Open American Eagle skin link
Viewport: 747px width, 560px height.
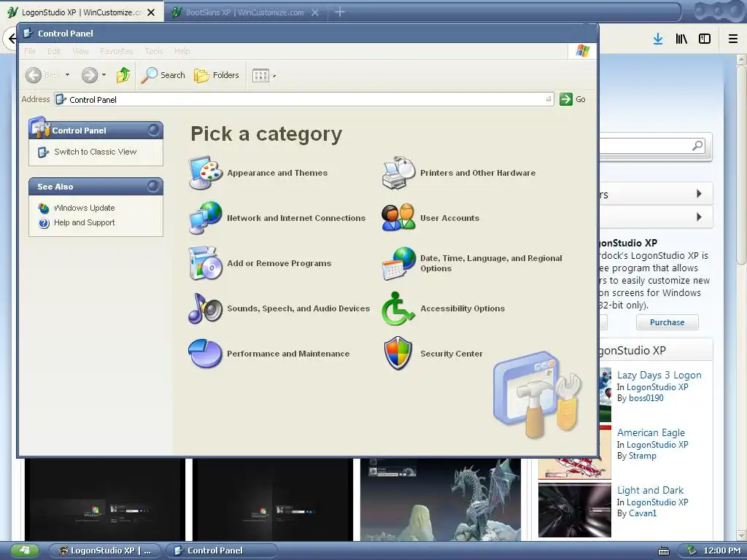651,432
